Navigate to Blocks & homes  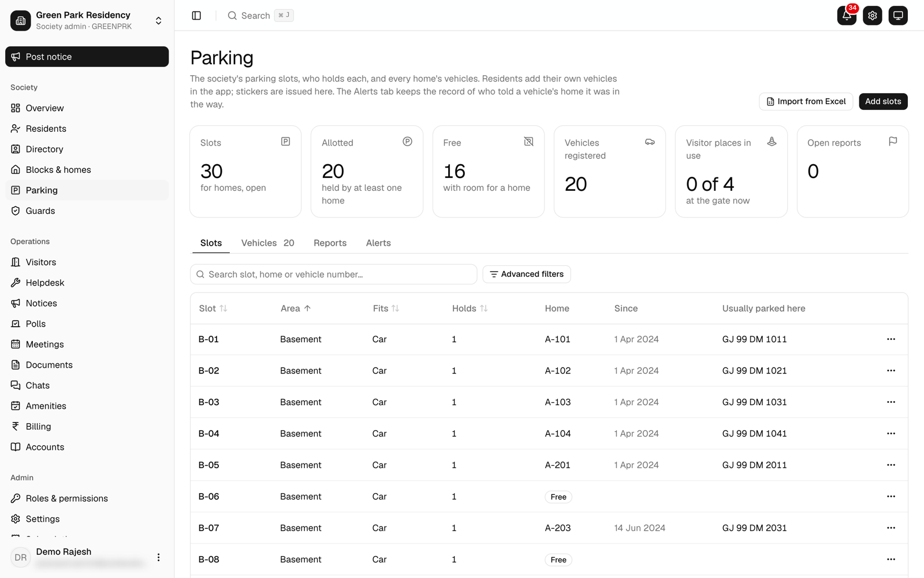pyautogui.click(x=87, y=170)
